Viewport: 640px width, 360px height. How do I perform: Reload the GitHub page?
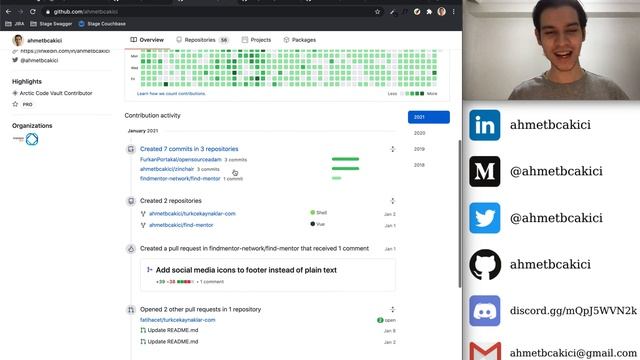(33, 12)
